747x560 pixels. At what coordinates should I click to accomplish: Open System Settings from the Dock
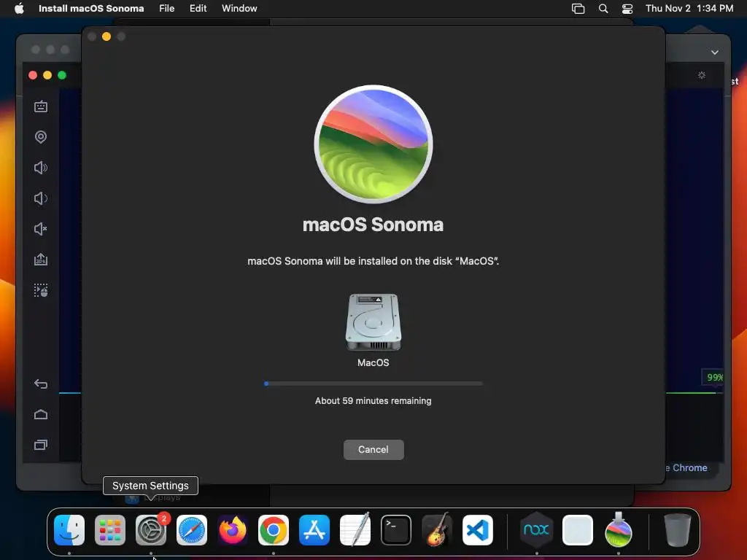click(151, 530)
